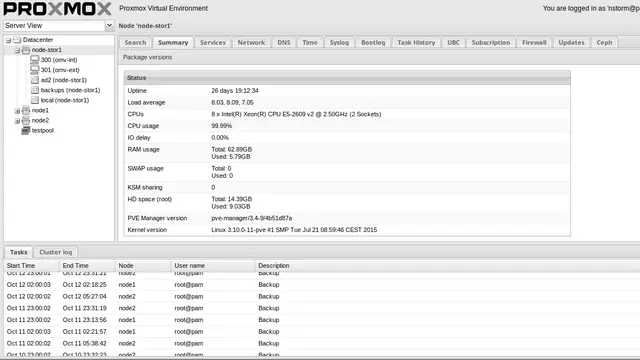Open the Search tab

(136, 42)
